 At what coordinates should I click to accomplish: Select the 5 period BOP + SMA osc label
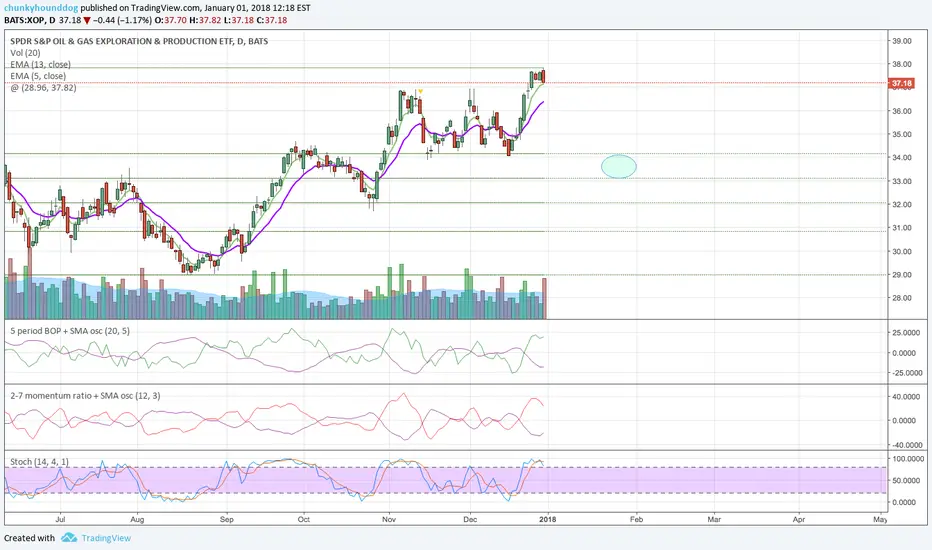tap(70, 331)
